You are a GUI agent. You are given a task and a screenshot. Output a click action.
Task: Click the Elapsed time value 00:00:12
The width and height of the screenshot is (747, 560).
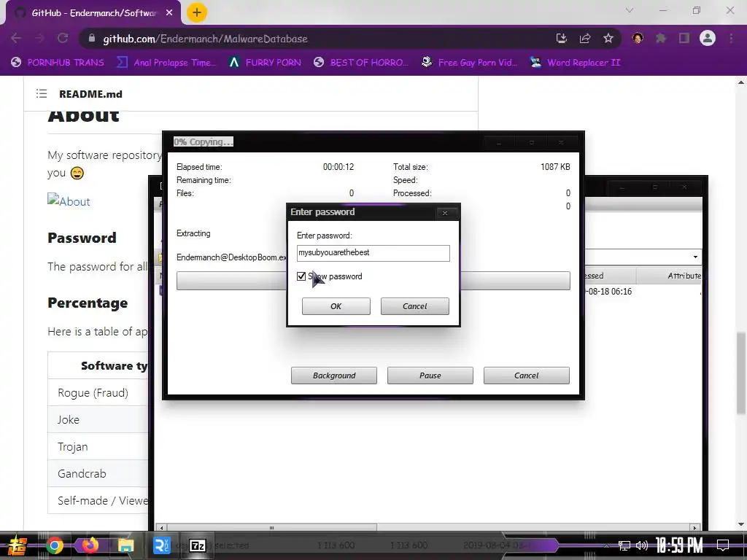click(338, 167)
